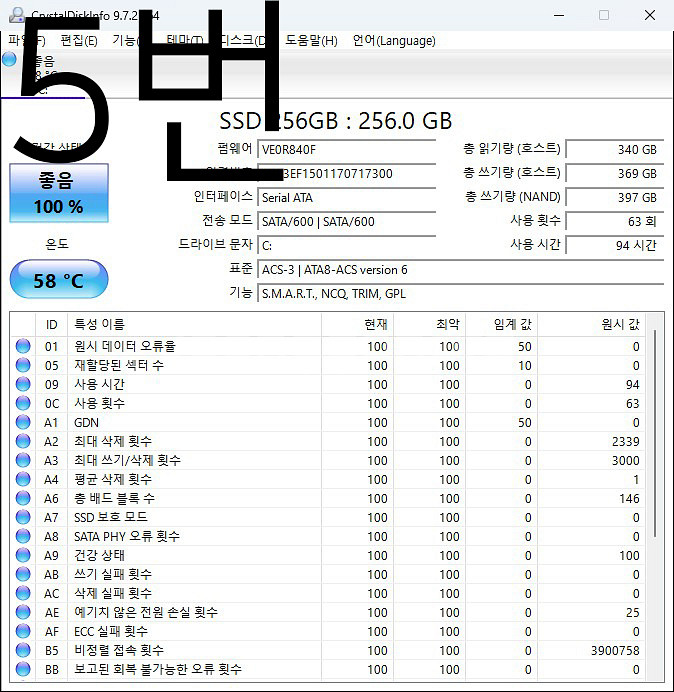Select raw value 2339 in A2 row

coord(625,441)
